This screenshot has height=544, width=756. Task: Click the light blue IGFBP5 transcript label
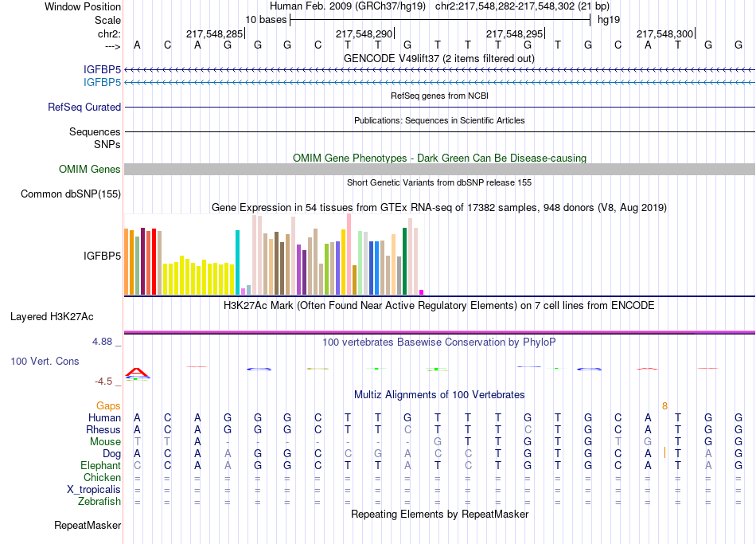[102, 82]
